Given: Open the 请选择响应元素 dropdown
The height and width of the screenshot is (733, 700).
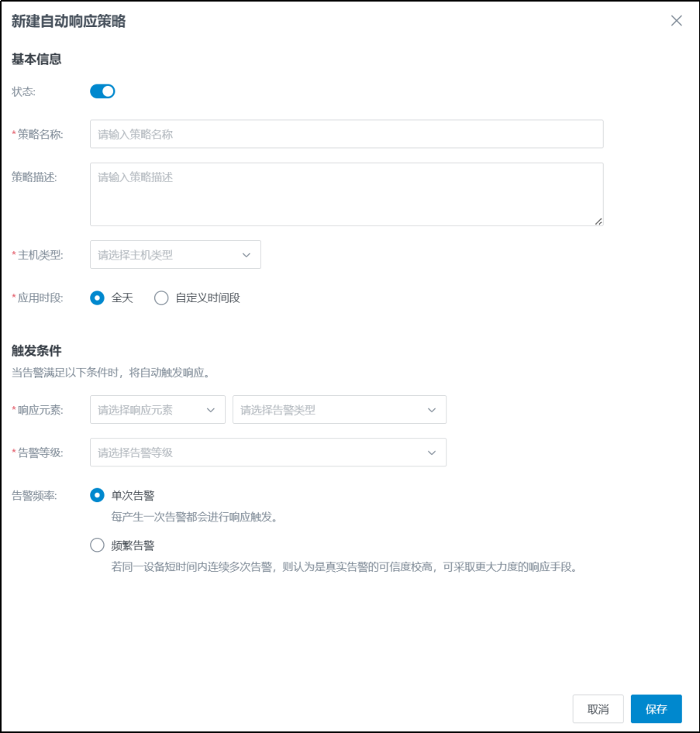Looking at the screenshot, I should pos(157,410).
